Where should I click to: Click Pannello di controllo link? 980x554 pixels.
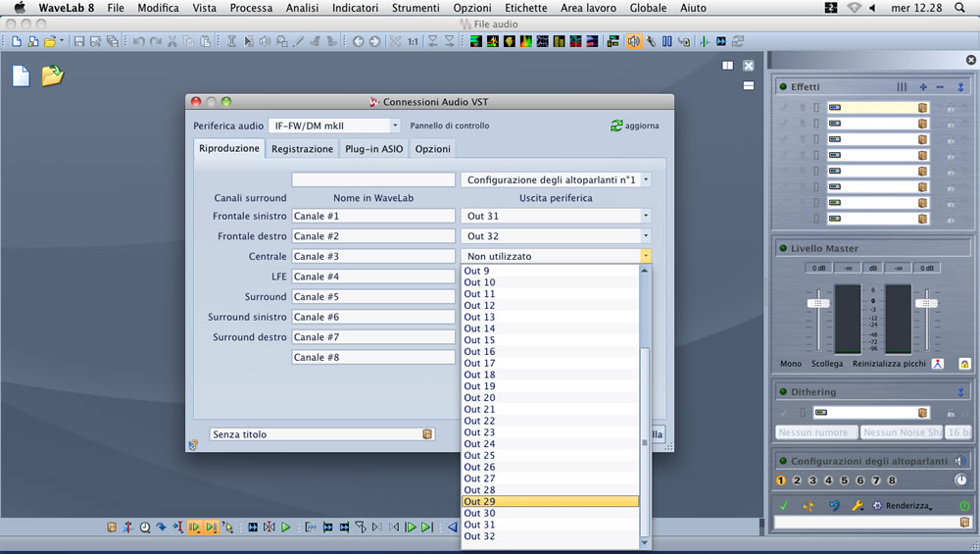tap(450, 126)
